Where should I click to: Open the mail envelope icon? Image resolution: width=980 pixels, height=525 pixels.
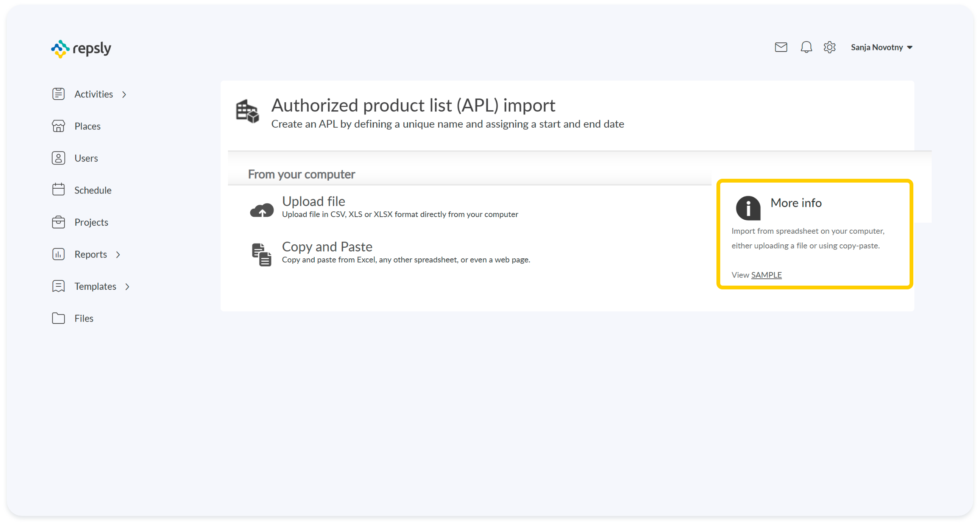781,47
